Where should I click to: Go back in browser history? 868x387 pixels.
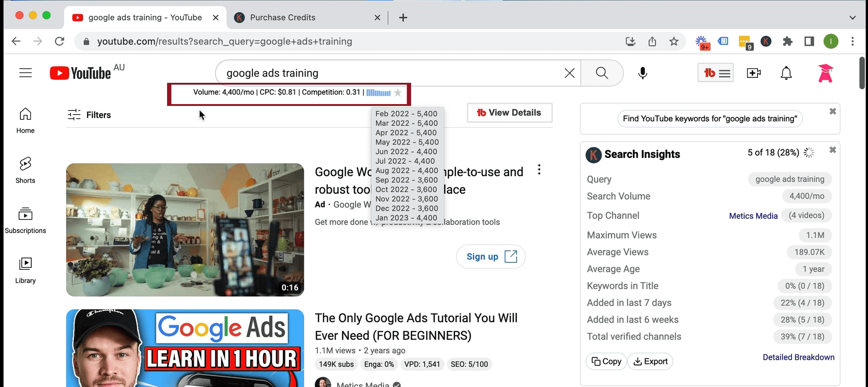click(16, 41)
